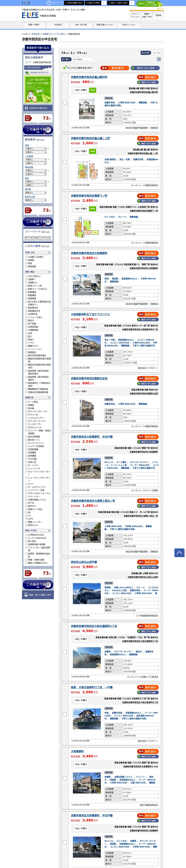Screen dimensions: 186x868
Task: Click 無料 資料請求 for 西京区山田北山田戸建
Action: click(x=148, y=562)
